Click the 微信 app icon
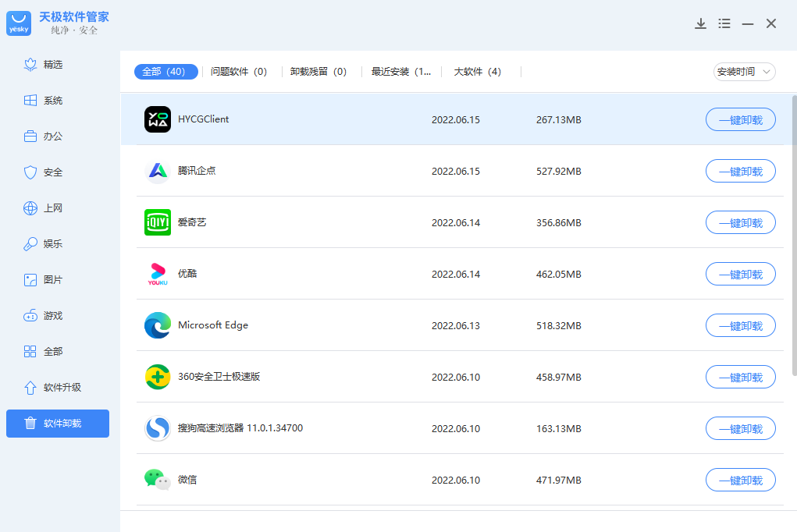Viewport: 797px width, 532px height. tap(158, 480)
